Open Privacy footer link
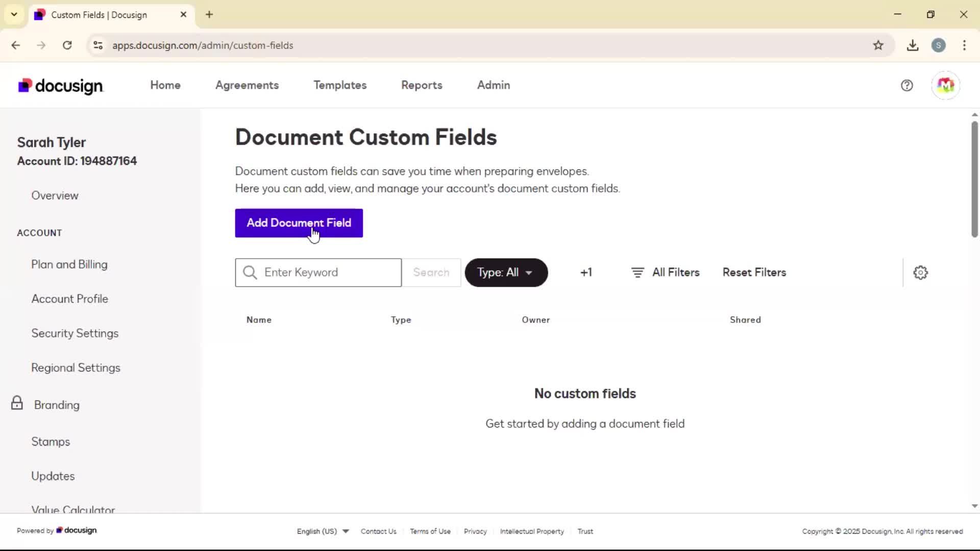The image size is (980, 551). point(475,531)
